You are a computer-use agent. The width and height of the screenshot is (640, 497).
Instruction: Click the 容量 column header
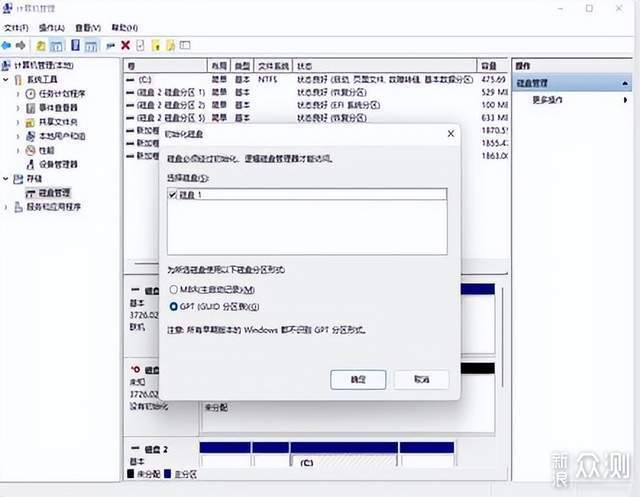[x=492, y=66]
